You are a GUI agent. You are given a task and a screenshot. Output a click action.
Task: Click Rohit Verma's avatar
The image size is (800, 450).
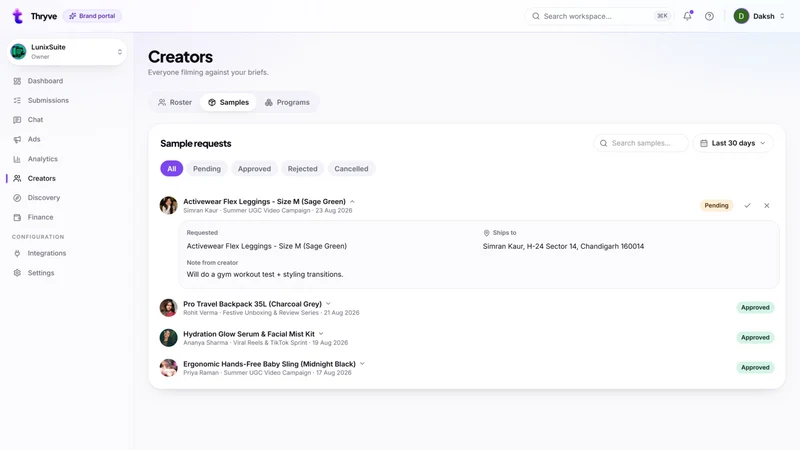coord(168,308)
